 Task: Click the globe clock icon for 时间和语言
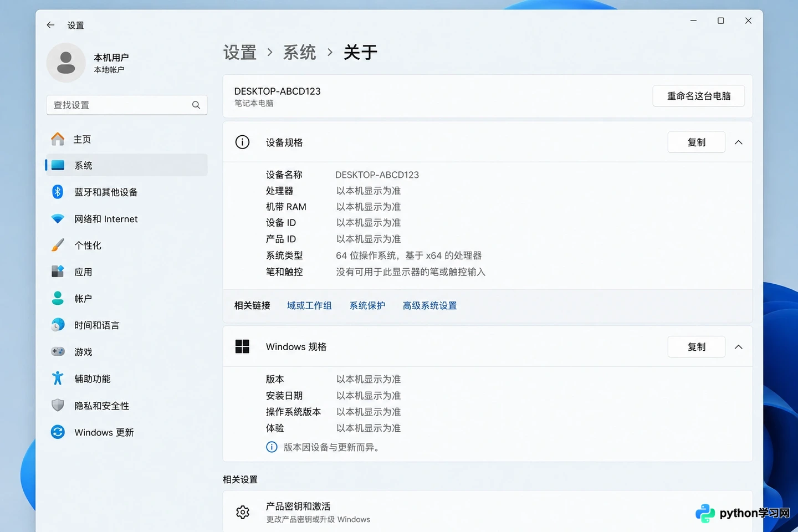click(x=58, y=325)
